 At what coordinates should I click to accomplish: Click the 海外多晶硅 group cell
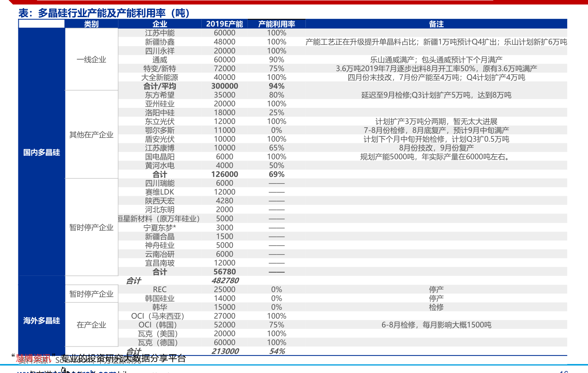coord(42,321)
